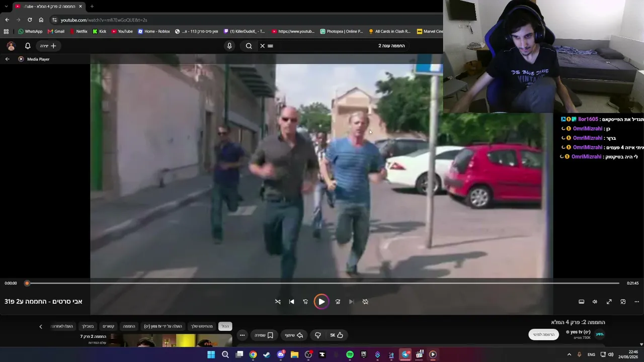This screenshot has width=644, height=362.
Task: Select the מהחיפוש שלך filter chip
Action: (x=202, y=326)
